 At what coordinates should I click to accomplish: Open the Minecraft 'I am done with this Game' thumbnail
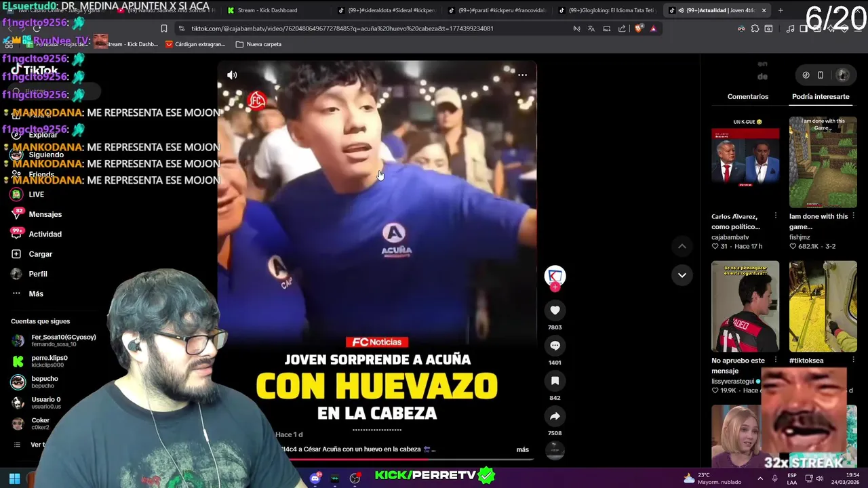click(x=823, y=163)
